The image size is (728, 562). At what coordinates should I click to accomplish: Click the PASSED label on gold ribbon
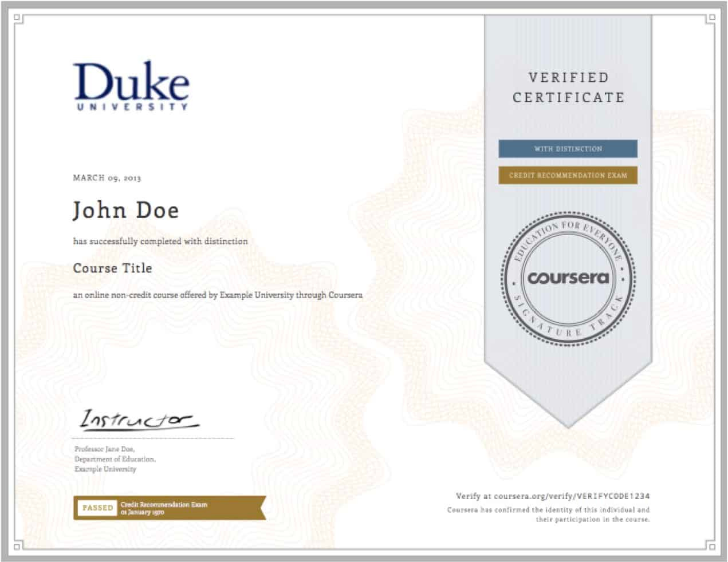point(98,508)
